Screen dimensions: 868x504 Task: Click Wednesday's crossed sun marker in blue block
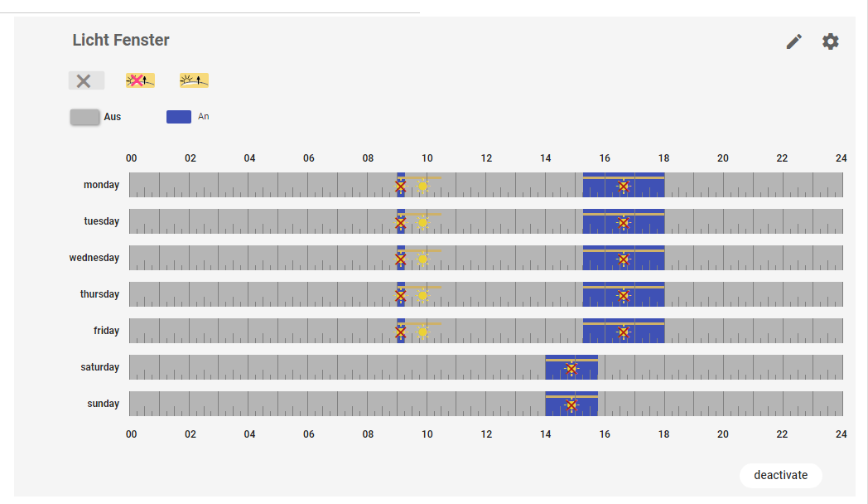pyautogui.click(x=624, y=259)
